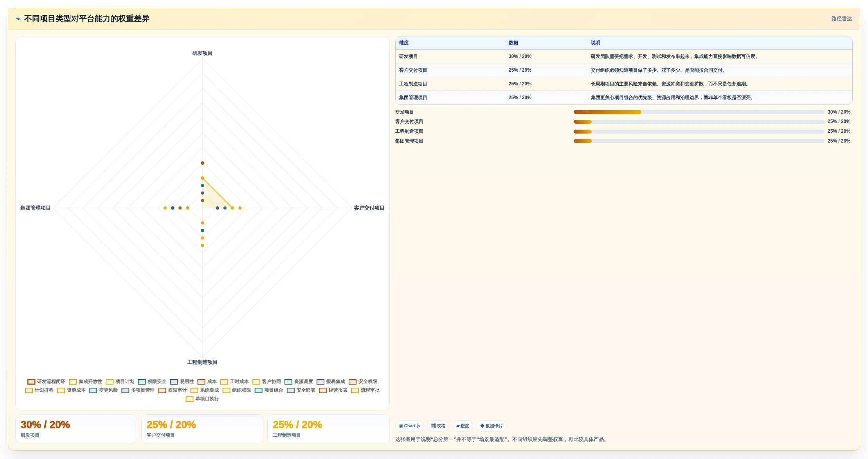Image resolution: width=868 pixels, height=459 pixels.
Task: Click the 进度 chip
Action: tap(463, 426)
